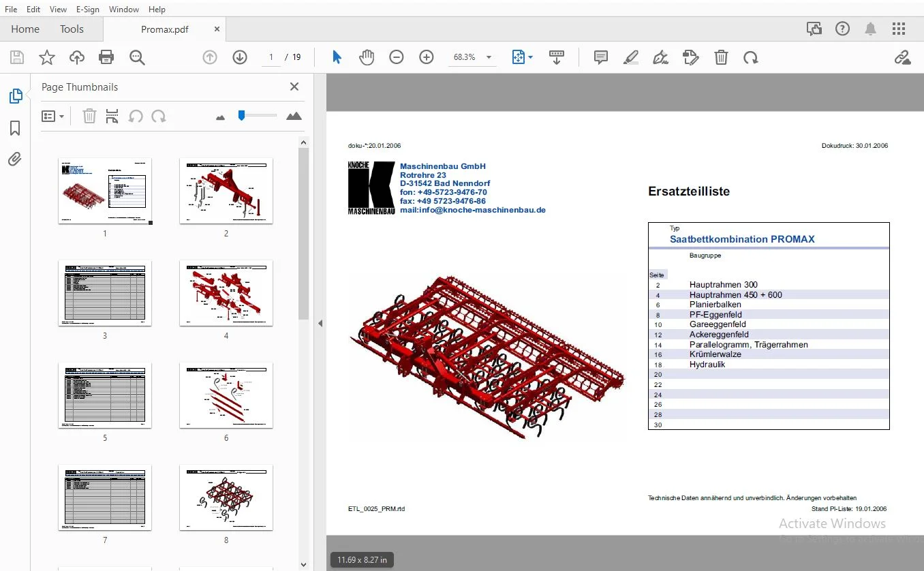Viewport: 924px width, 571px height.
Task: Open Page Thumbnails sidebar panel icon
Action: (15, 96)
